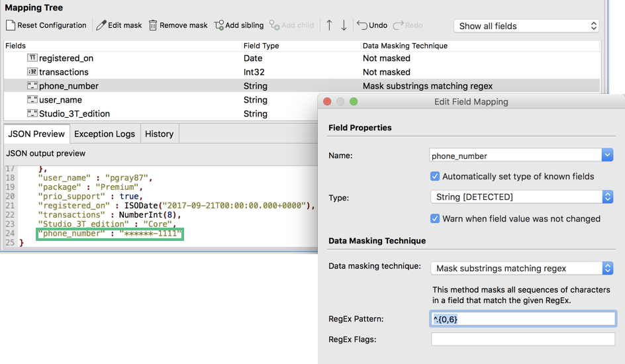
Task: Select the user_name field row
Action: click(161, 100)
